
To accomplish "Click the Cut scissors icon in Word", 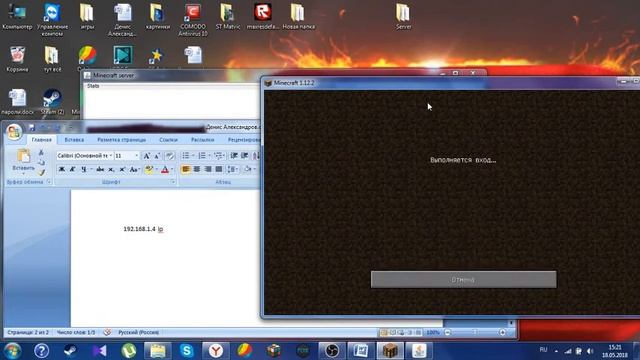I will tap(41, 153).
